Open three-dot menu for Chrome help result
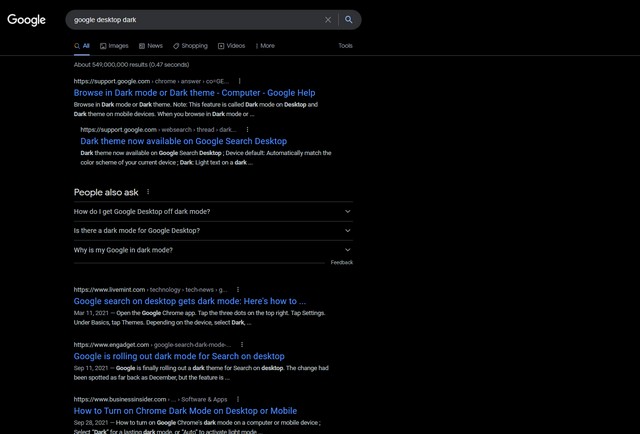The height and width of the screenshot is (434, 640). point(240,81)
